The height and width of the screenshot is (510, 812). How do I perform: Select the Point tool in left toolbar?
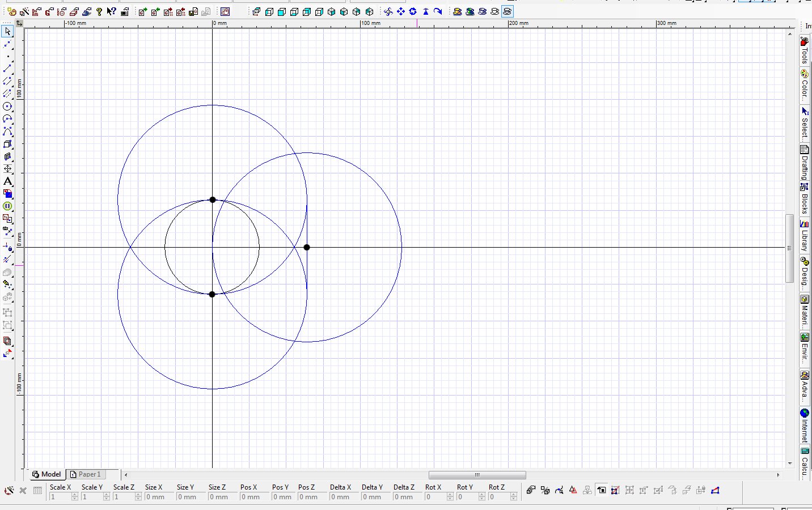click(7, 57)
